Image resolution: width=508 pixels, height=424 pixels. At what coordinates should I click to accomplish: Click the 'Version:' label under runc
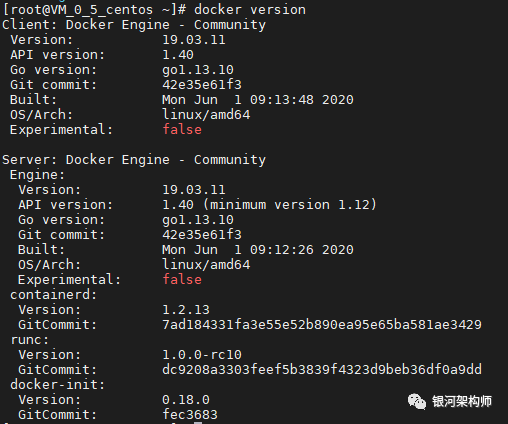49,355
